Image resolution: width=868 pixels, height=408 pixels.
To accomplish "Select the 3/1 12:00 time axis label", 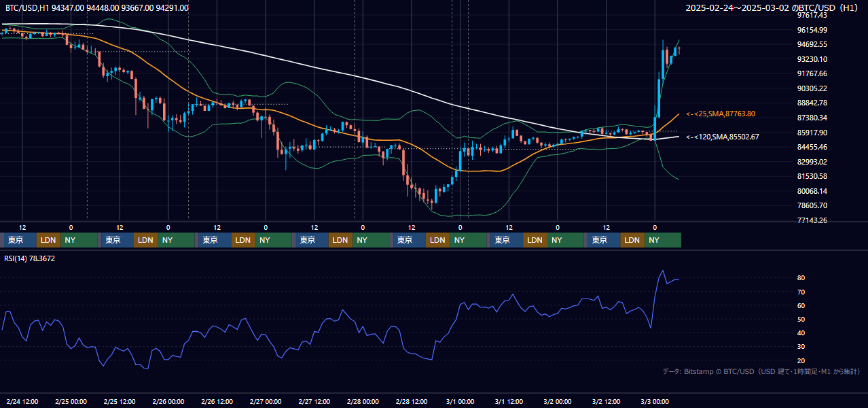I will point(509,401).
